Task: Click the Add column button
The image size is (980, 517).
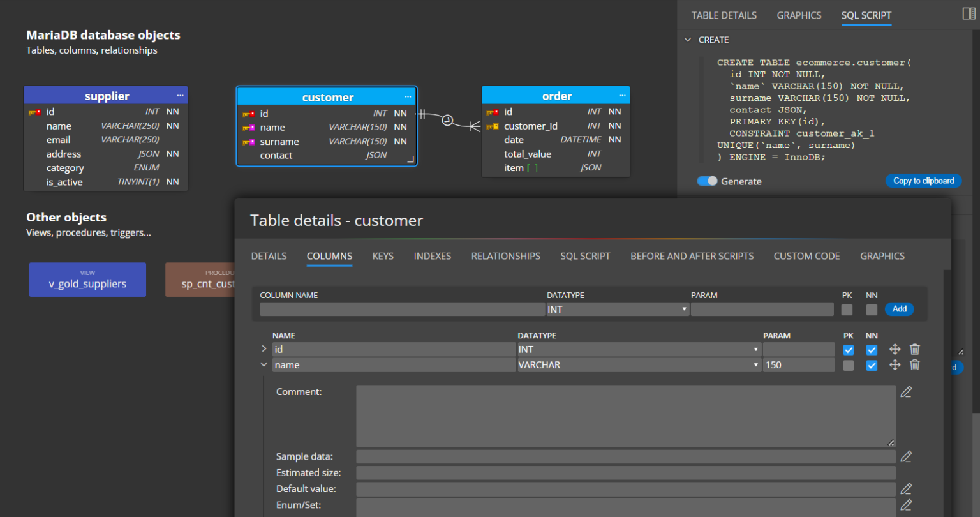Action: coord(899,309)
